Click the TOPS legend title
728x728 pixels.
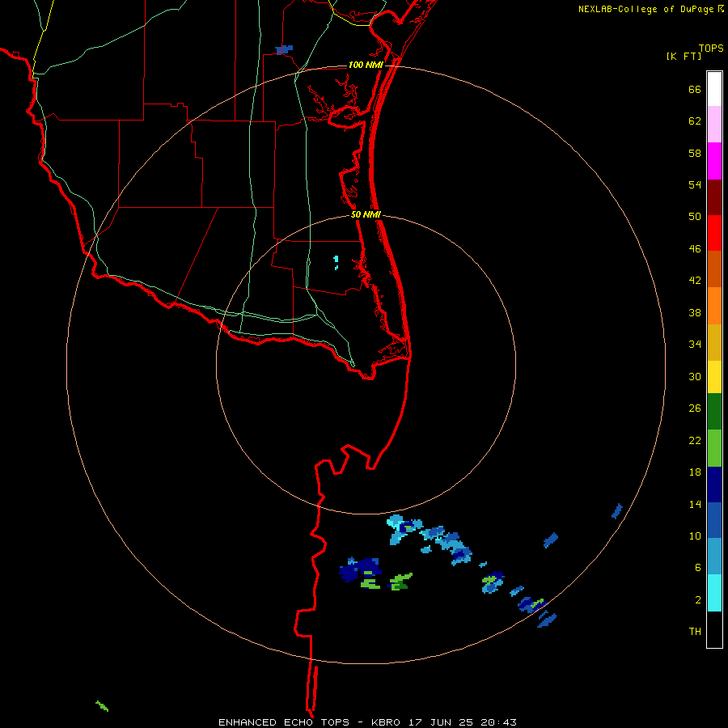[x=711, y=49]
